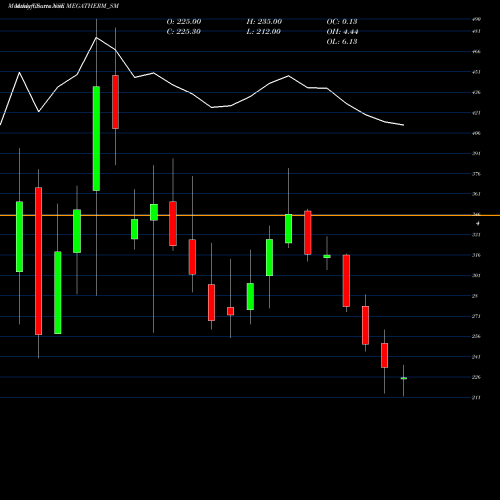Click the 331 price axis label
The height and width of the screenshot is (500, 500).
pos(476,235)
